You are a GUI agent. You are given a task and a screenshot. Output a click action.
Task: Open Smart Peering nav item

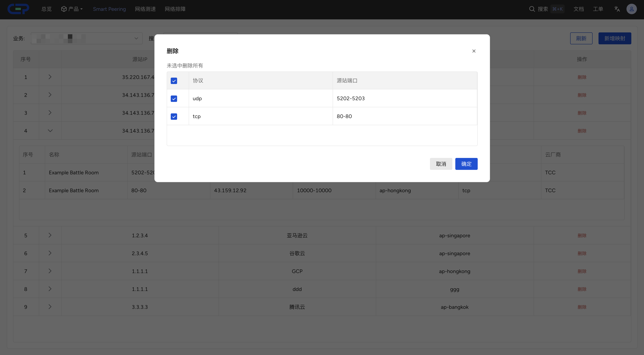[x=109, y=9]
